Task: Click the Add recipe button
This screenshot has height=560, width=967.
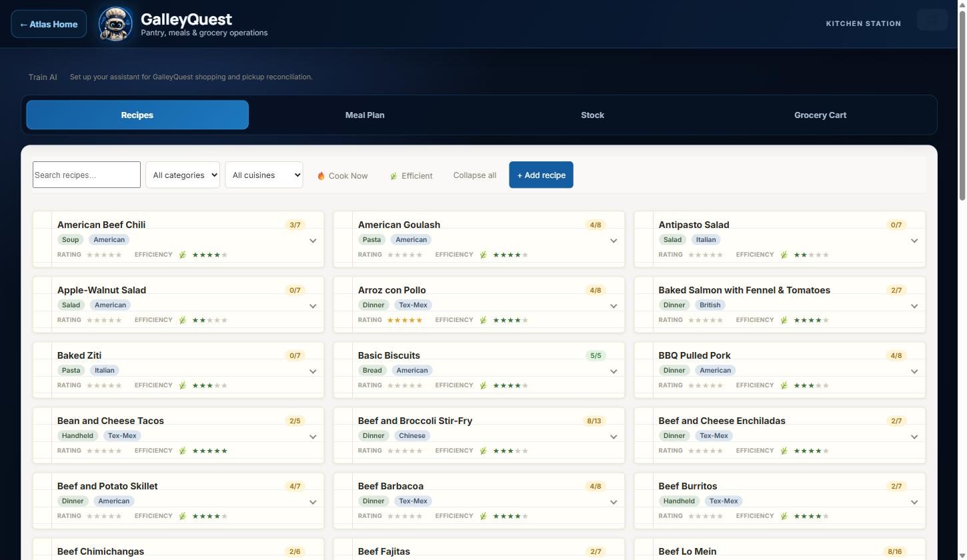Action: pos(541,175)
